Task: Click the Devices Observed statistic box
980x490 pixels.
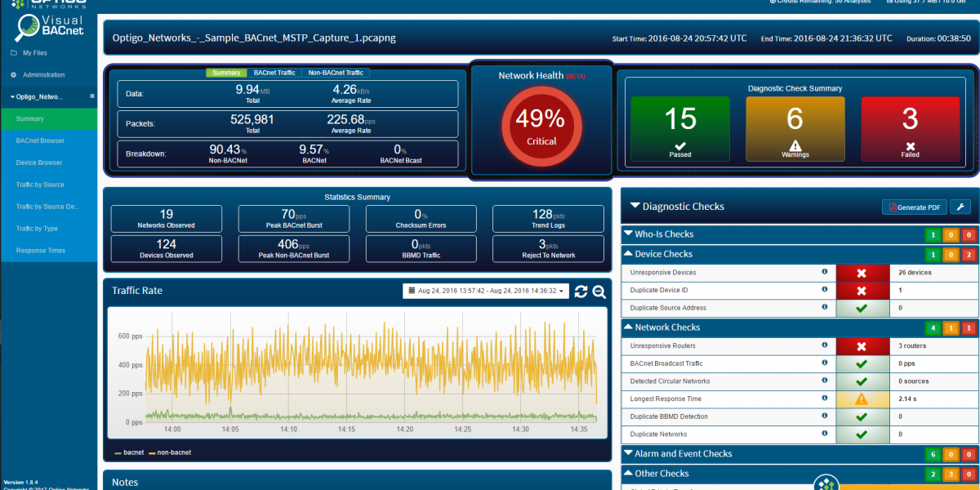Action: tap(167, 248)
